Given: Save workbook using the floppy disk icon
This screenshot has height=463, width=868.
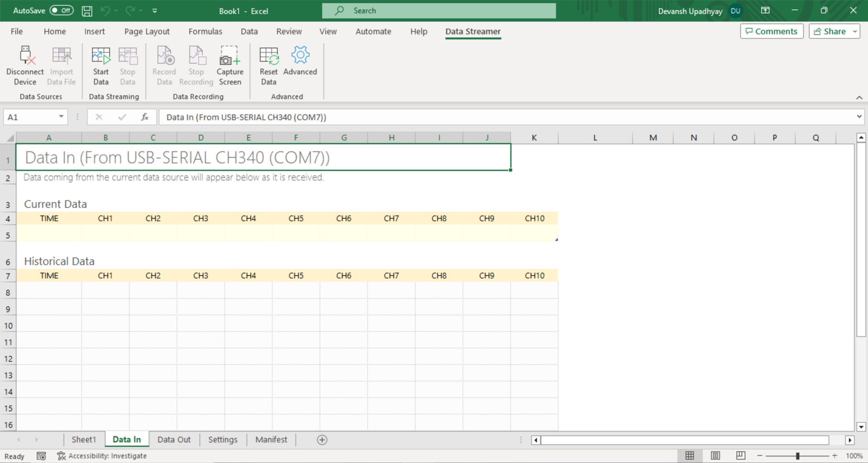Looking at the screenshot, I should (87, 11).
